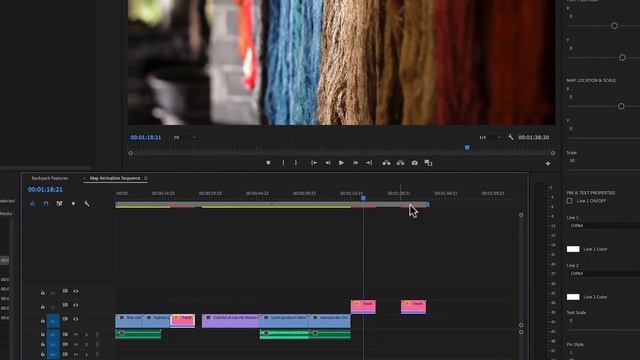This screenshot has height=360, width=640.
Task: Click the Program Monitor zoom scrollbar right handle
Action: (553, 153)
